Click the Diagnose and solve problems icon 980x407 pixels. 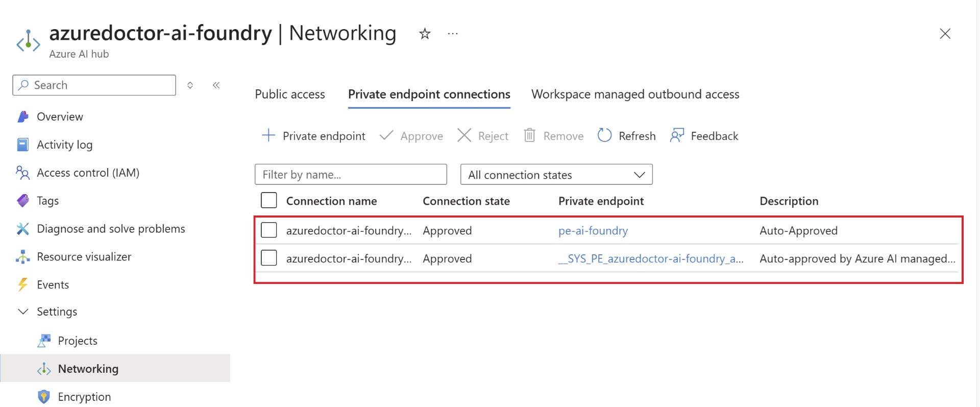point(23,229)
